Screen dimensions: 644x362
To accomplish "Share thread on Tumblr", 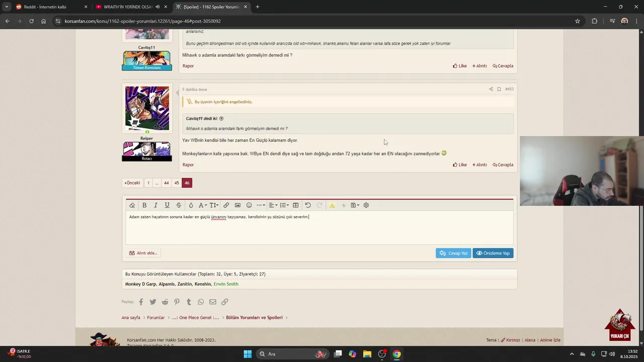I will click(x=189, y=302).
